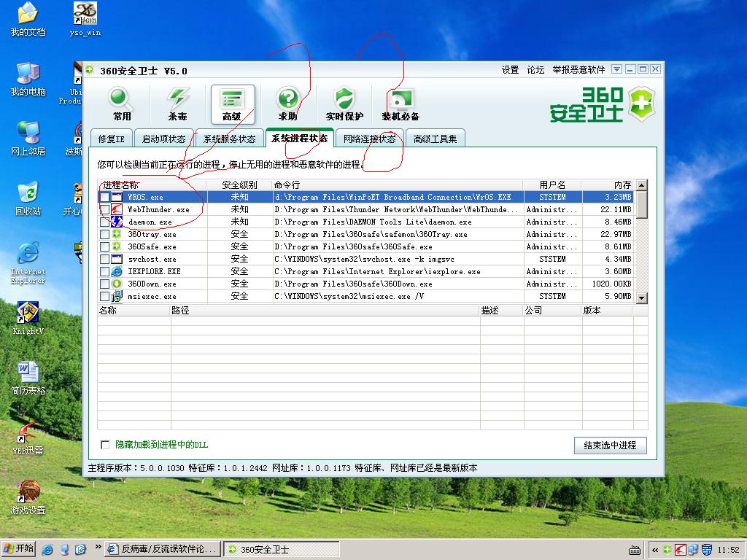Screen dimensions: 747x560
Task: Switch to 网络连接状态 tab
Action: pos(370,139)
